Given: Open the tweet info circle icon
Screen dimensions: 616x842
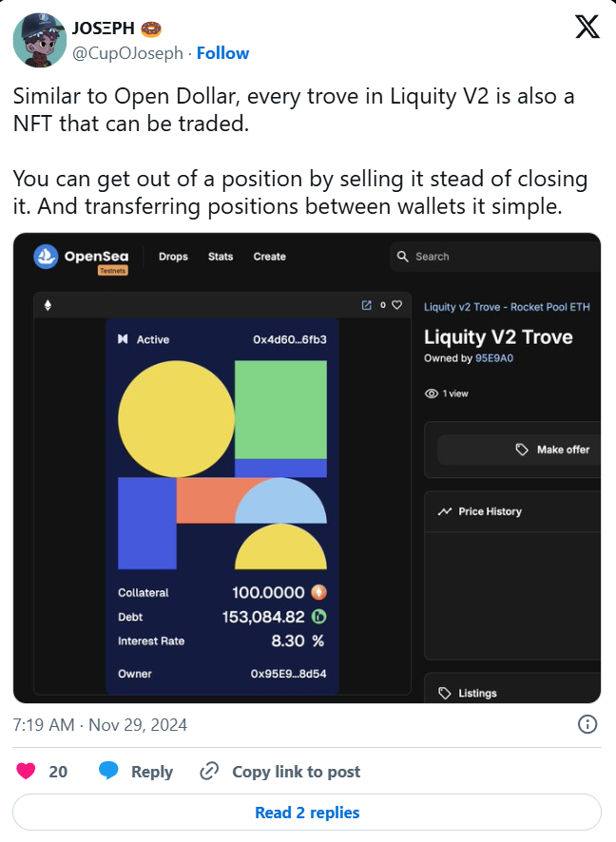Looking at the screenshot, I should pyautogui.click(x=587, y=724).
